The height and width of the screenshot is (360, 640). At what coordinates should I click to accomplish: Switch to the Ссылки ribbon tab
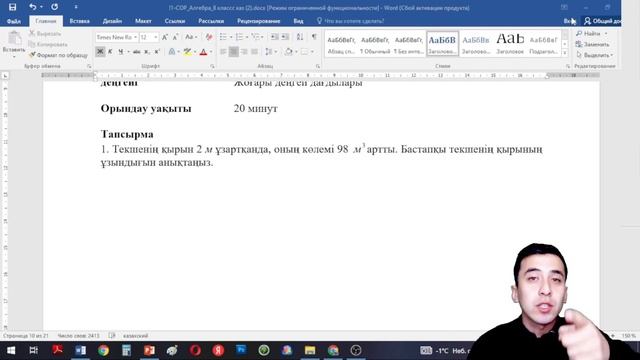pos(175,21)
